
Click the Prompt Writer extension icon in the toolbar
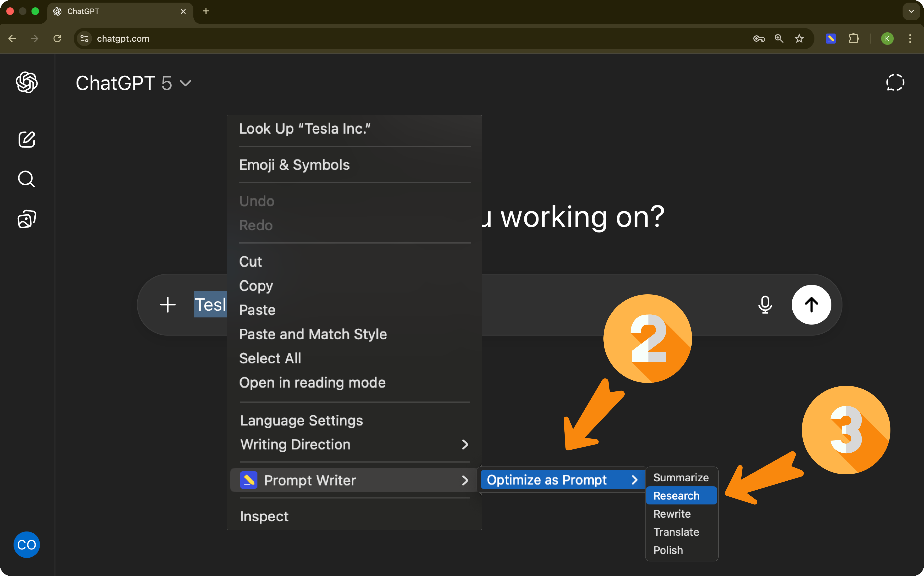[x=831, y=38]
